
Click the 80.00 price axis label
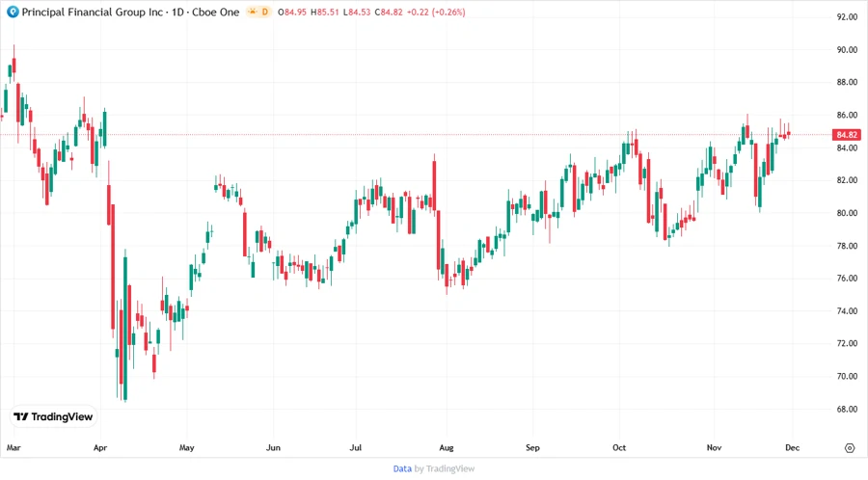[x=848, y=213]
